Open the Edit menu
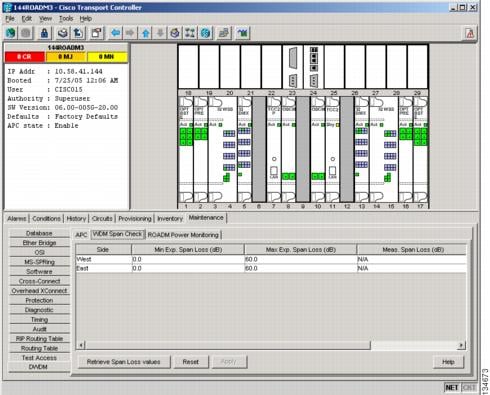Screen dimensions: 490x395 tap(27, 19)
